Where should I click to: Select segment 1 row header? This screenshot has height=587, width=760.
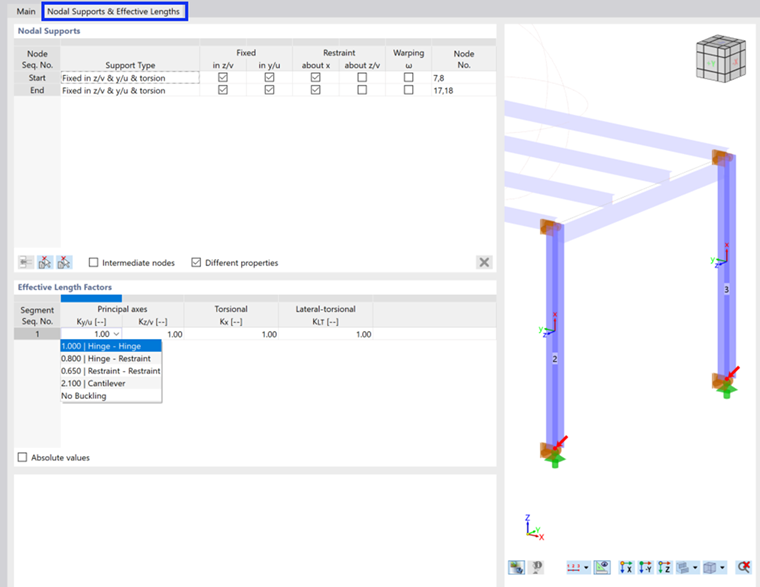tap(37, 334)
